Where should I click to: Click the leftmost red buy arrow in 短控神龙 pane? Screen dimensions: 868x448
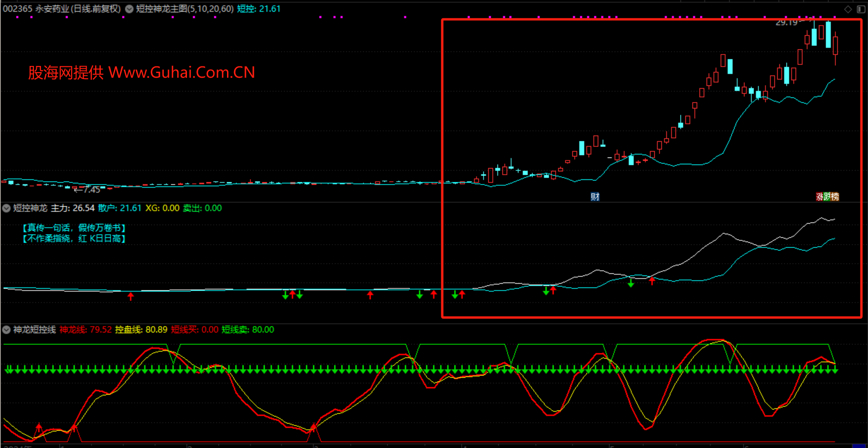coord(131,296)
